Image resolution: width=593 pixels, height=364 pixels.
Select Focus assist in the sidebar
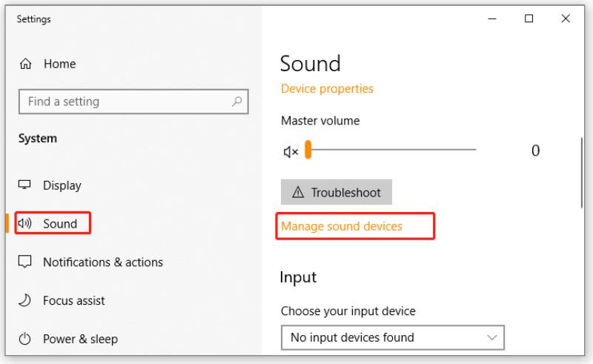pos(73,300)
